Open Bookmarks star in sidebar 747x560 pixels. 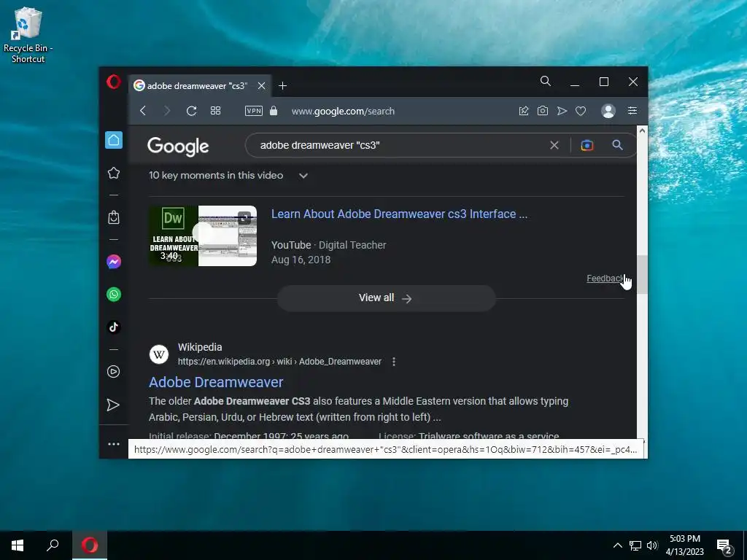pyautogui.click(x=113, y=173)
